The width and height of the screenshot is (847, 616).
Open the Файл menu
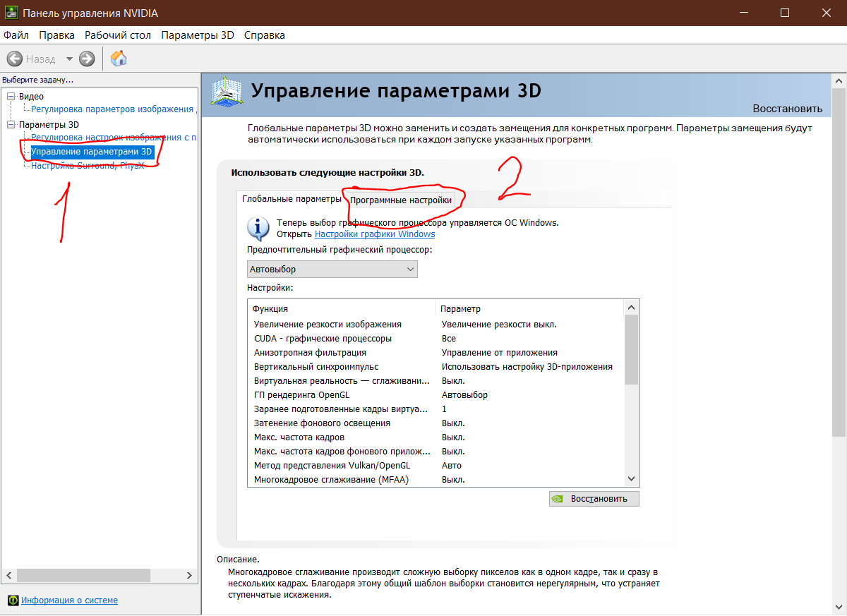[x=16, y=35]
